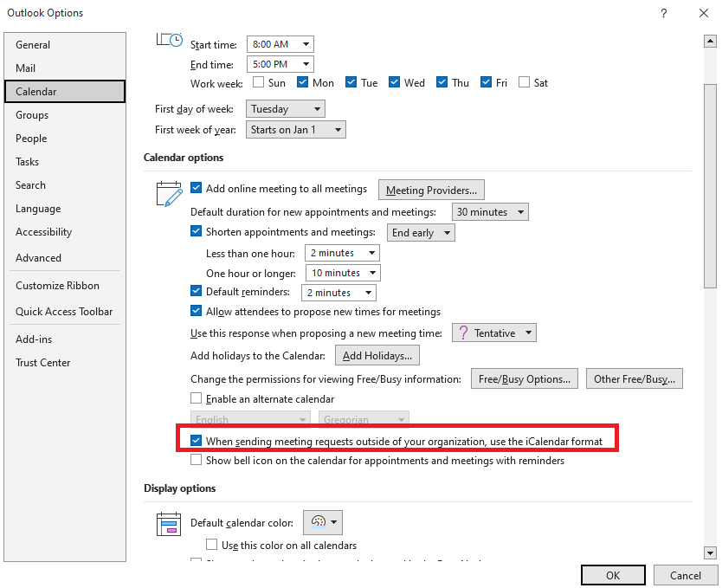
Task: Open the First week of year dropdown
Action: click(x=295, y=130)
